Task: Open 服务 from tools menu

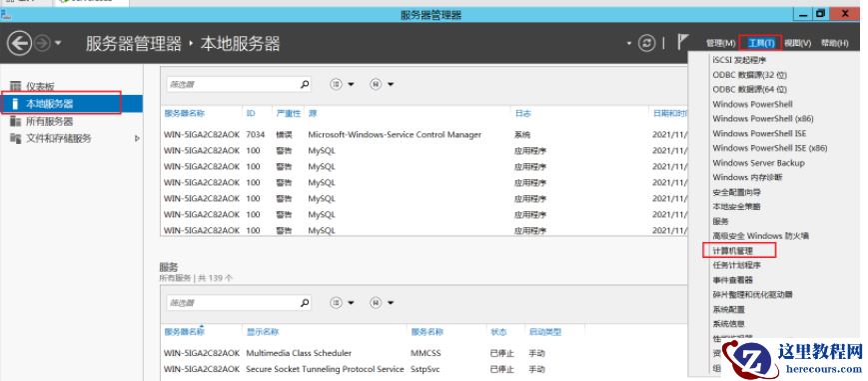Action: coord(720,221)
